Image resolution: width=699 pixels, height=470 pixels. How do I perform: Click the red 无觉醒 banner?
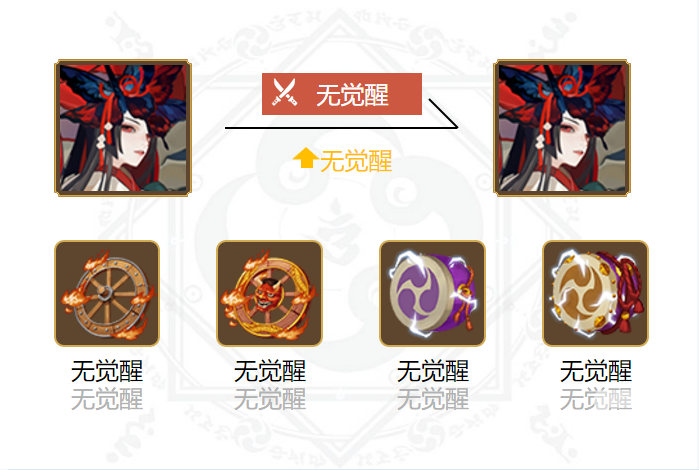click(342, 94)
